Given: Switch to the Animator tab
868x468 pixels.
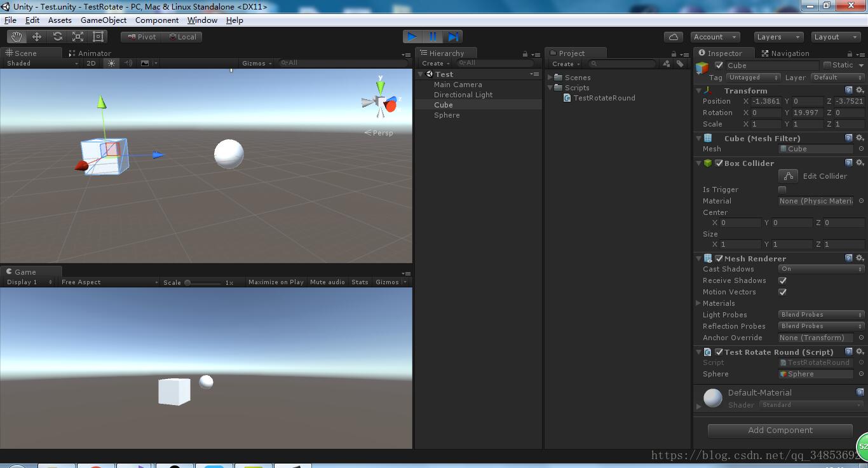Looking at the screenshot, I should pos(90,53).
